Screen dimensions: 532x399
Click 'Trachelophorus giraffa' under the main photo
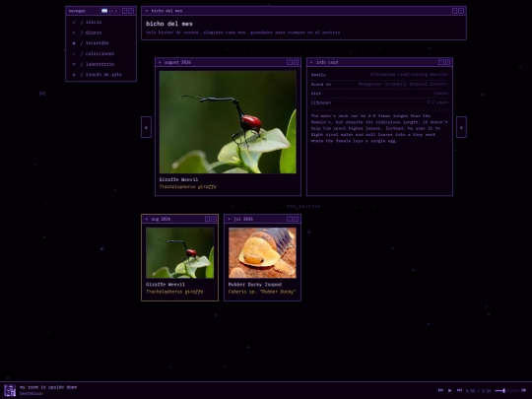[187, 187]
